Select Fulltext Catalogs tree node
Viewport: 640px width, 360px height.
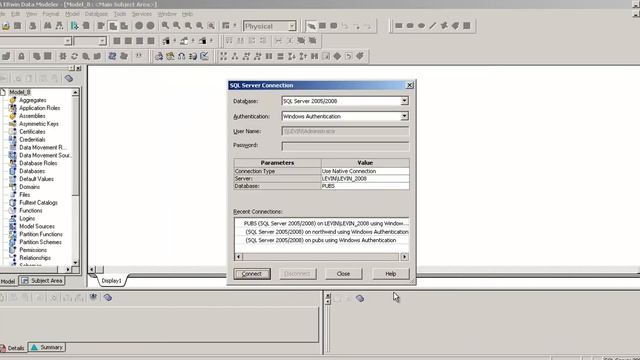[38, 202]
